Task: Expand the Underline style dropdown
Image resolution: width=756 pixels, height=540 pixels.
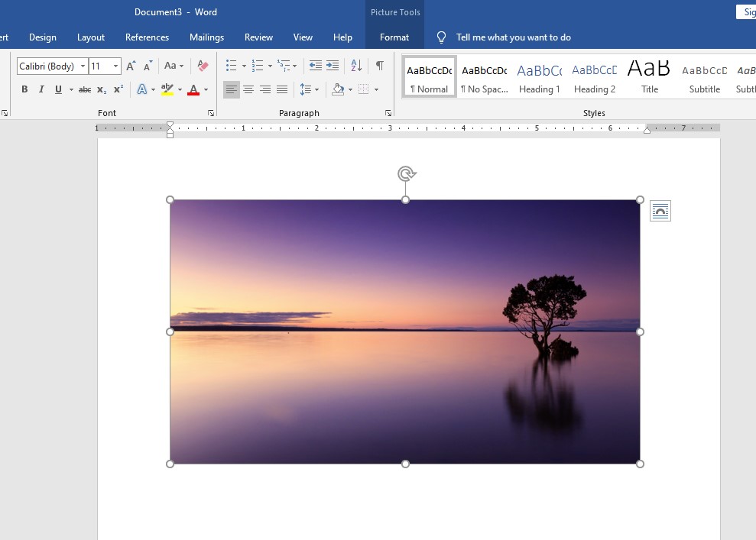Action: point(70,89)
